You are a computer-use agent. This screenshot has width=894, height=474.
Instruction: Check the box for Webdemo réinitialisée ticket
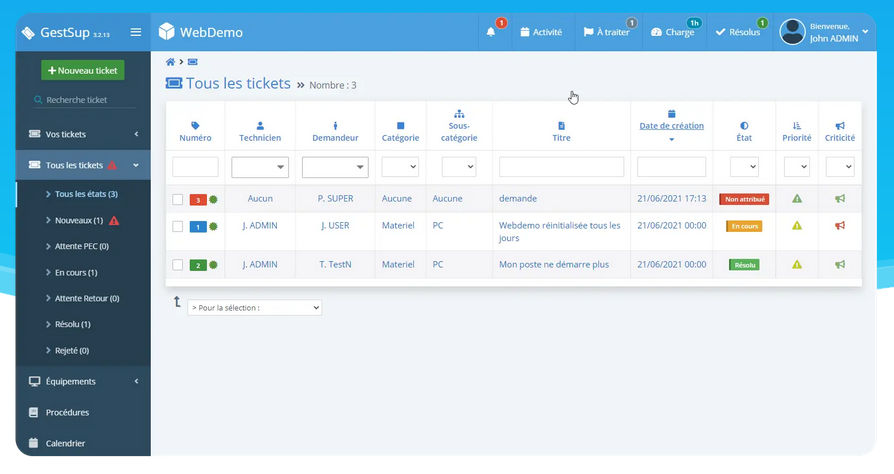coord(178,226)
